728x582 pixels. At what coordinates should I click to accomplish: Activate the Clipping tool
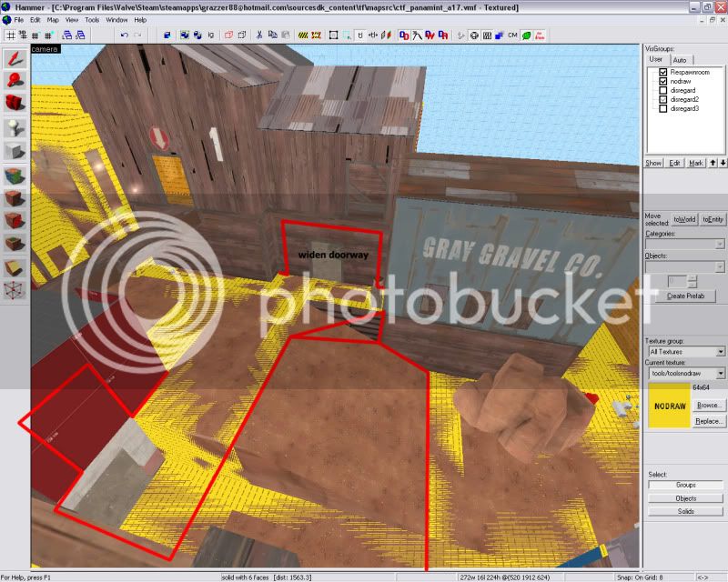[x=15, y=266]
